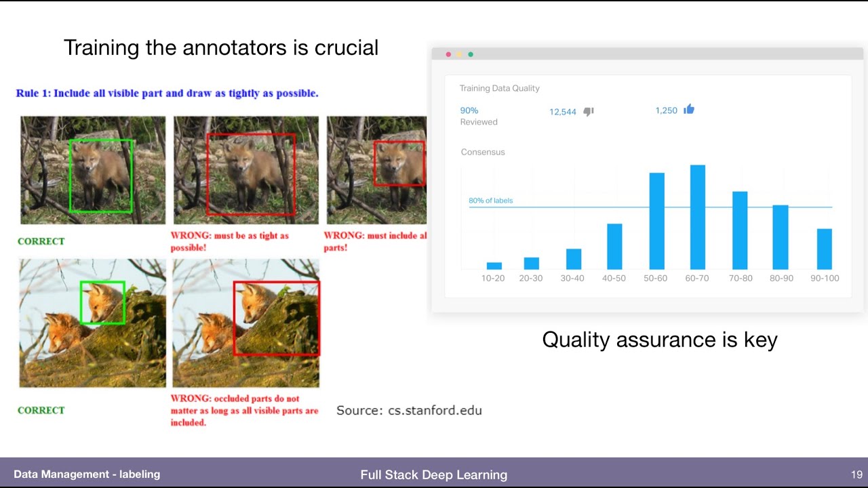Click the thumbs-down icon beside 12,544
This screenshot has height=488, width=868.
[589, 112]
